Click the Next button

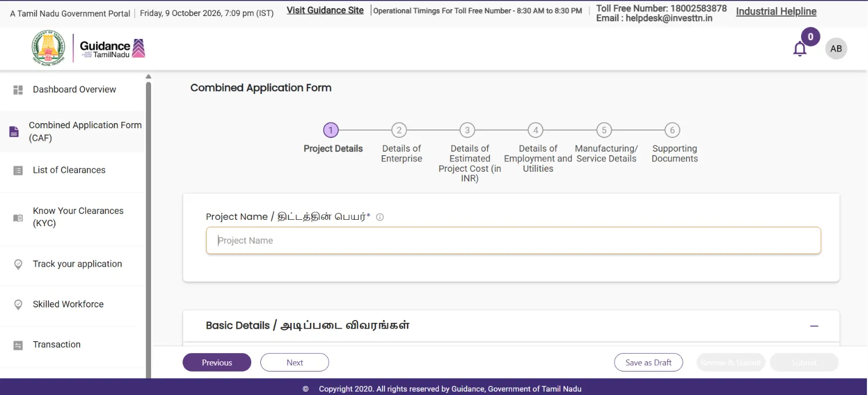[x=295, y=362]
